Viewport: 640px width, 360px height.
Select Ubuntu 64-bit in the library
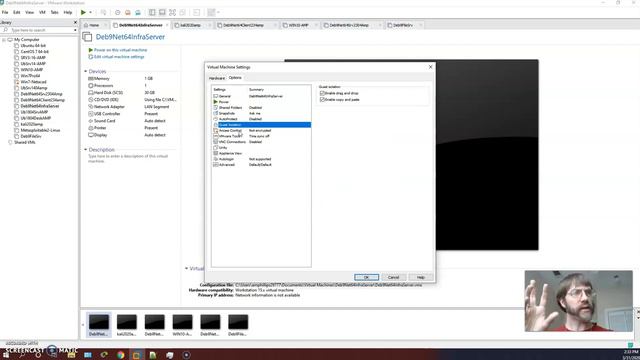click(x=33, y=46)
